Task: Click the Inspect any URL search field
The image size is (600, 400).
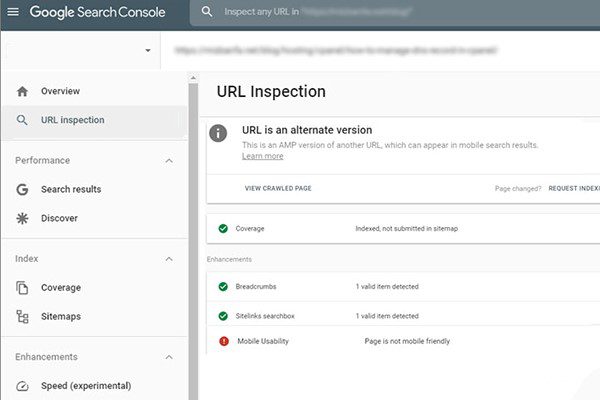Action: coord(395,12)
